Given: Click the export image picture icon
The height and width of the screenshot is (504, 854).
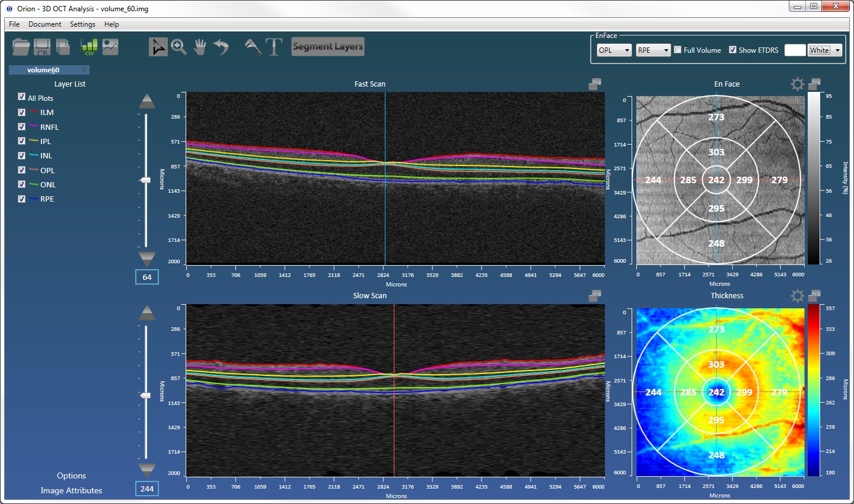Looking at the screenshot, I should (110, 47).
